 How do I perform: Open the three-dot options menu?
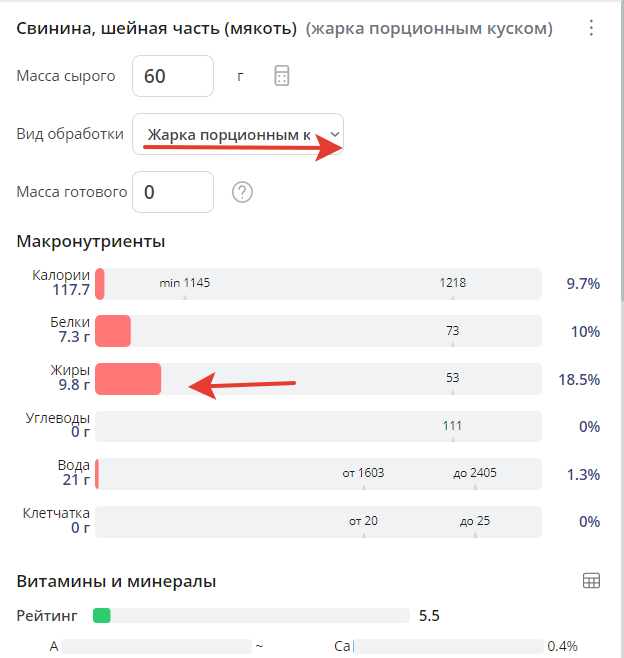tap(591, 28)
